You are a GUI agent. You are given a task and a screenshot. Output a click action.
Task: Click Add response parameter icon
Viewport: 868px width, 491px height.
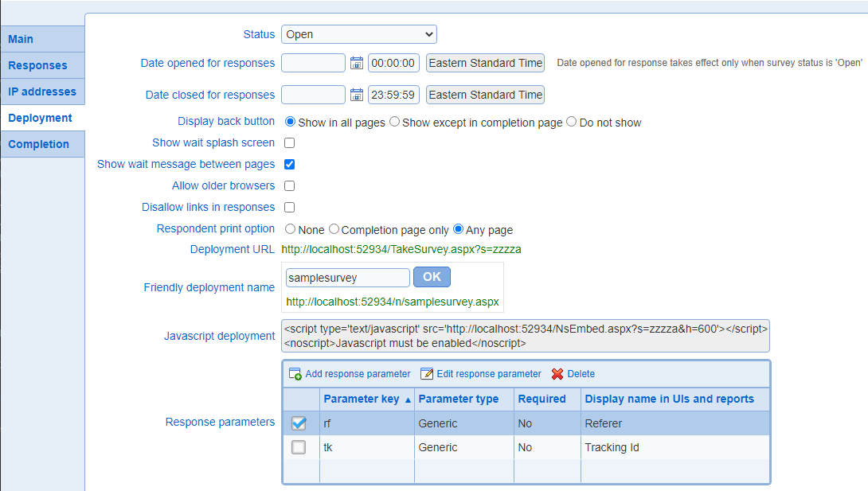(x=295, y=374)
